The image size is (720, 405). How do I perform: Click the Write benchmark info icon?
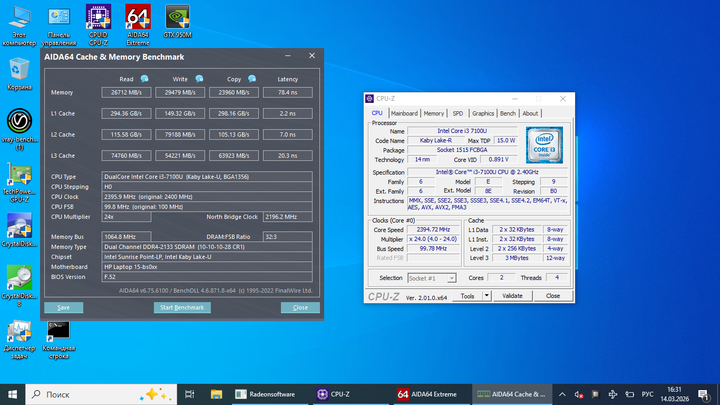(199, 79)
